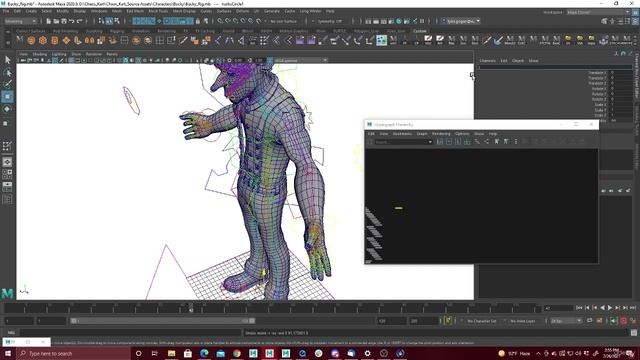Activate the Paint Selection tool in toolbox

click(x=7, y=84)
